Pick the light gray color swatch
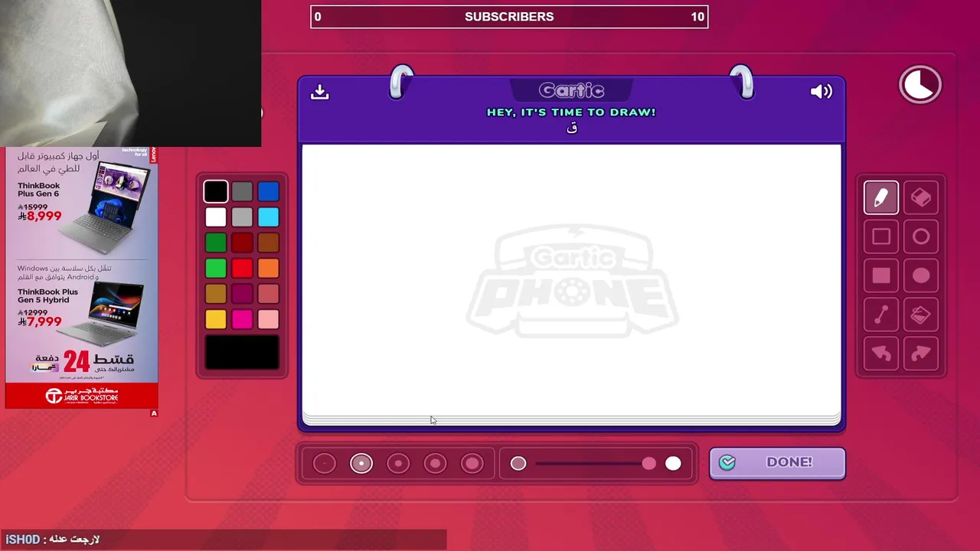Image resolution: width=980 pixels, height=551 pixels. pyautogui.click(x=242, y=217)
